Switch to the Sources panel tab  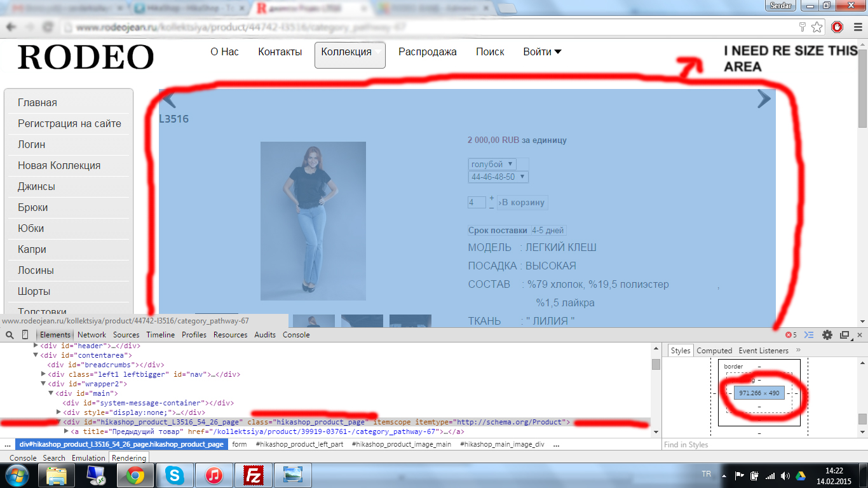[126, 335]
